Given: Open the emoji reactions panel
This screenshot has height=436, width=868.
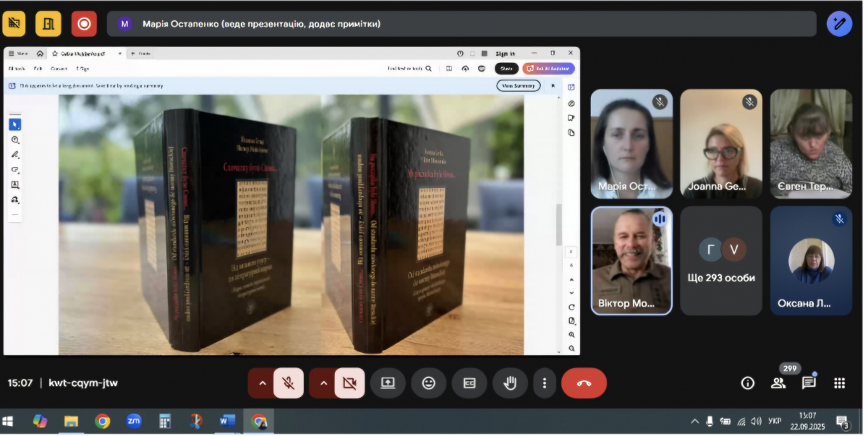Looking at the screenshot, I should 429,383.
